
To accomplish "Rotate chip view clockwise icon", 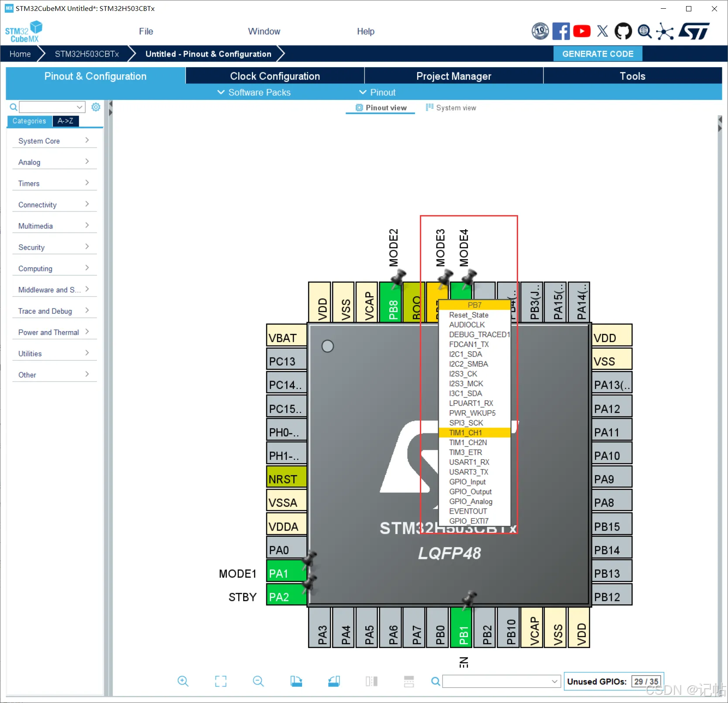I will [x=296, y=681].
